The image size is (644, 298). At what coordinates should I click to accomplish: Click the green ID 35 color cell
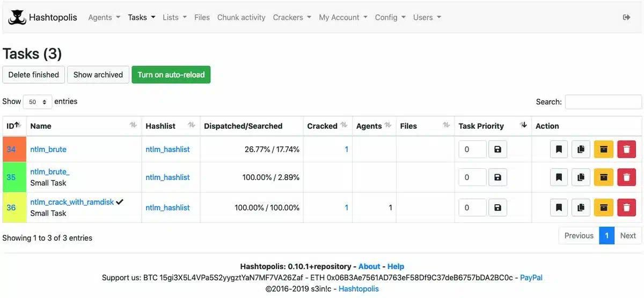[14, 177]
